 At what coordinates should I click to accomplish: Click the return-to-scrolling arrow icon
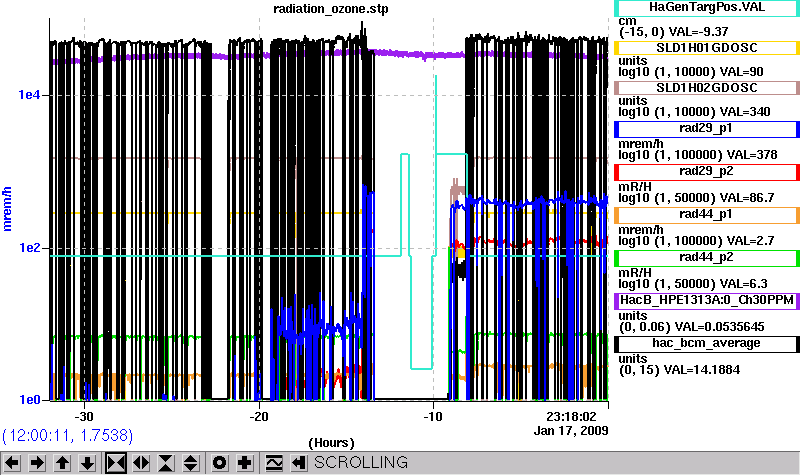click(299, 463)
